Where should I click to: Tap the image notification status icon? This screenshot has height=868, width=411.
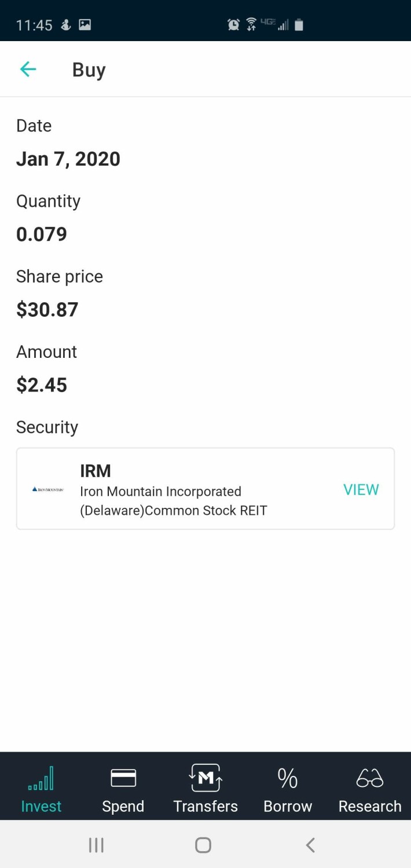(x=85, y=24)
